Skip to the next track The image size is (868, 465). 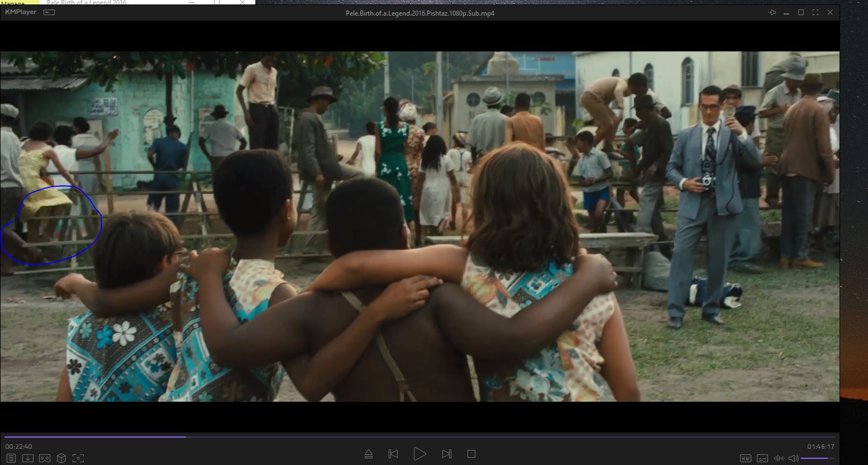[x=446, y=454]
